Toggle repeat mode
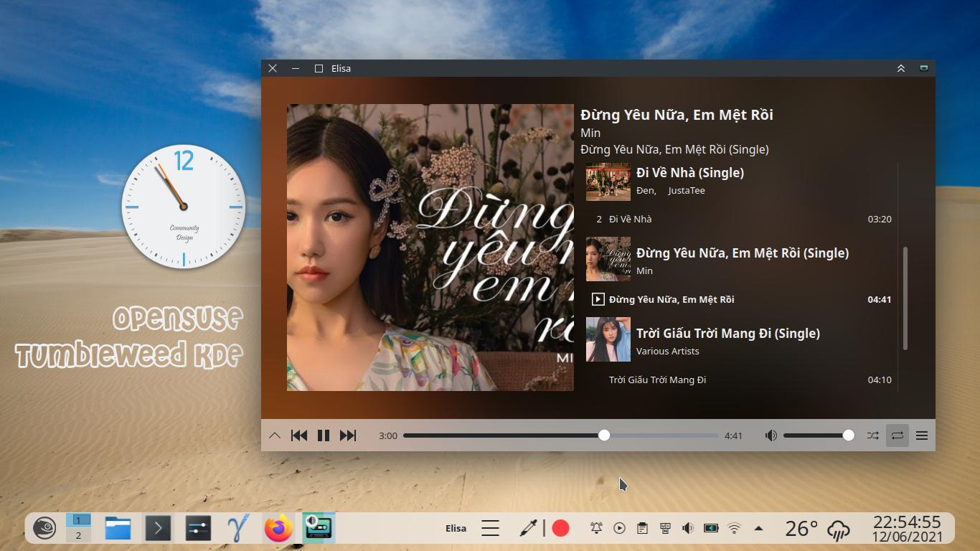Image resolution: width=980 pixels, height=551 pixels. 897,435
